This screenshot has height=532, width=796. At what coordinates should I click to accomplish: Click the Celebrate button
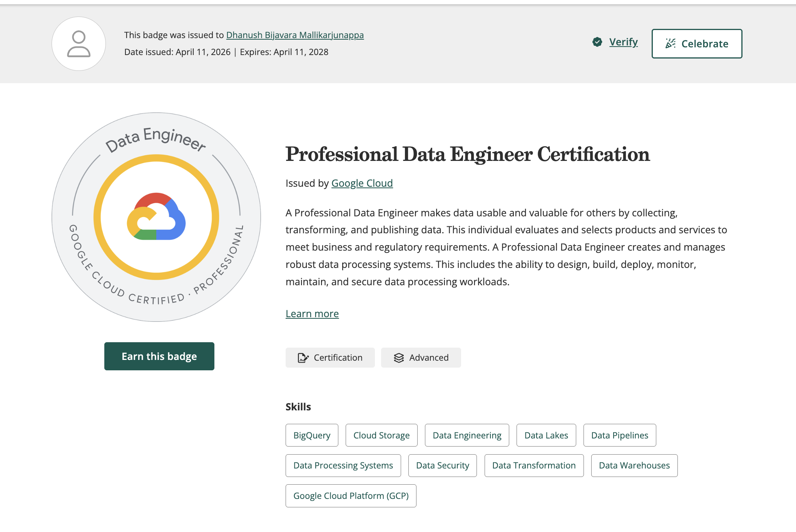tap(697, 43)
